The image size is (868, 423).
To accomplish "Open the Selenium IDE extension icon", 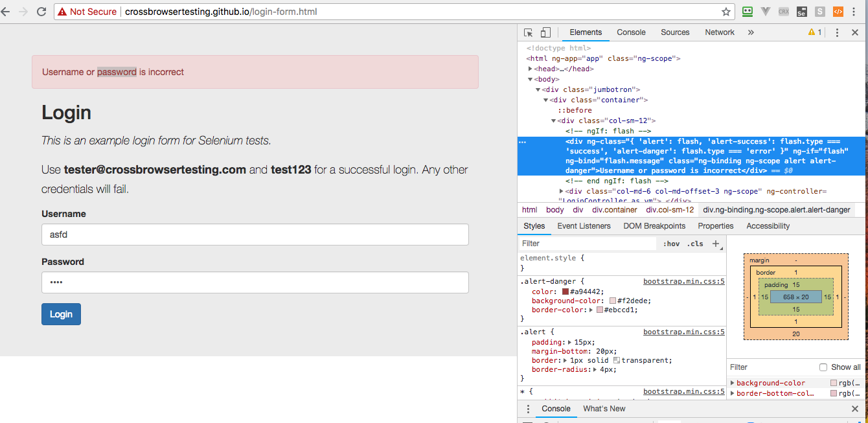I will point(802,12).
